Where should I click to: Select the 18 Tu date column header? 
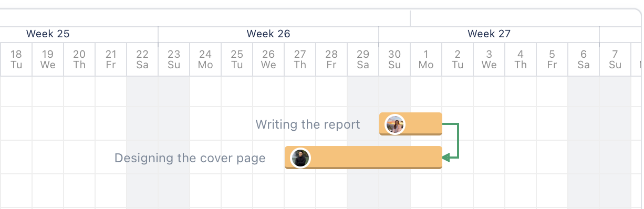click(x=16, y=59)
